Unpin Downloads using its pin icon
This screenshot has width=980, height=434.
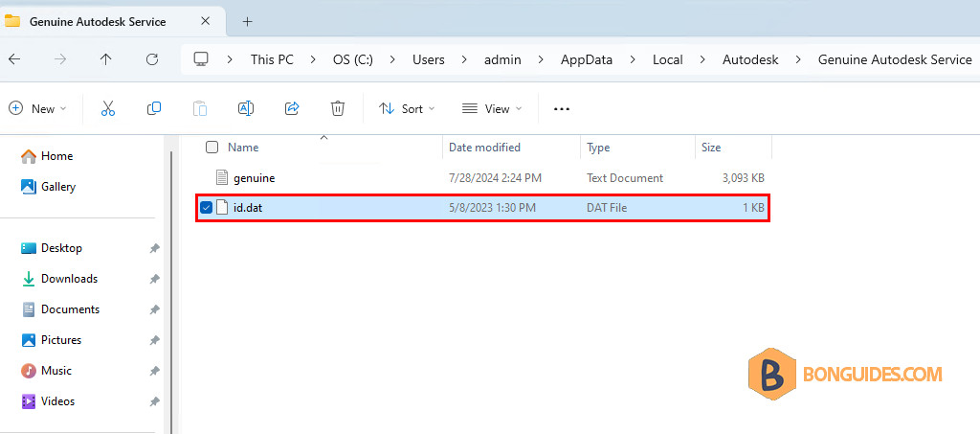click(154, 279)
